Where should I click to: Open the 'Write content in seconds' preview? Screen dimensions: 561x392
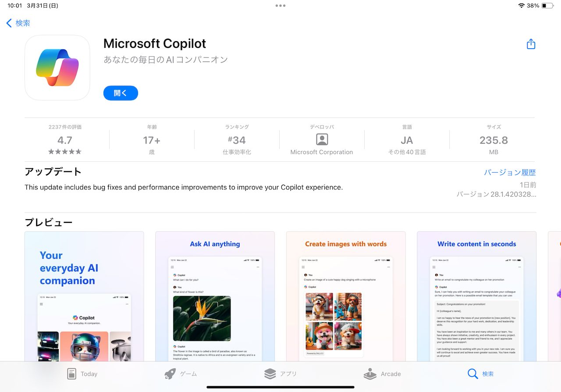pyautogui.click(x=476, y=296)
